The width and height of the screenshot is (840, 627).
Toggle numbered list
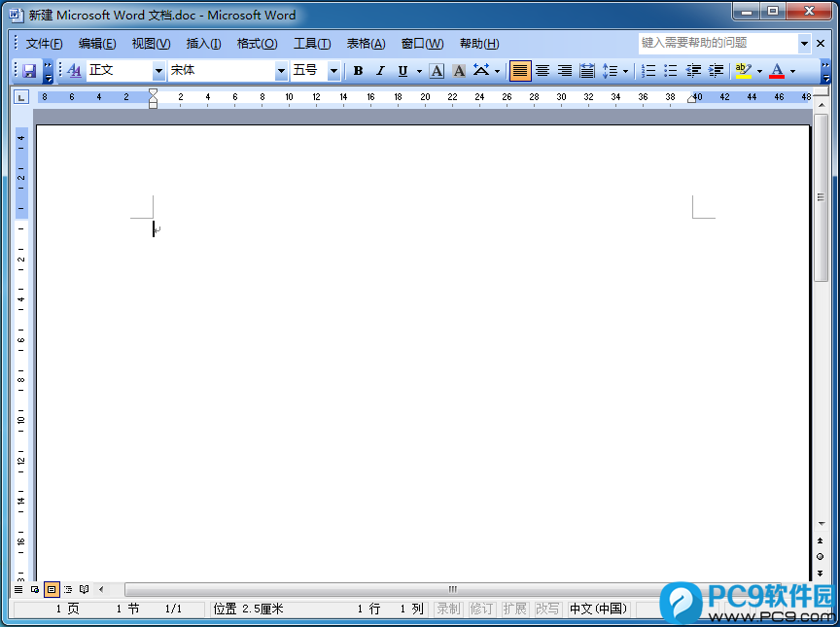pos(648,71)
